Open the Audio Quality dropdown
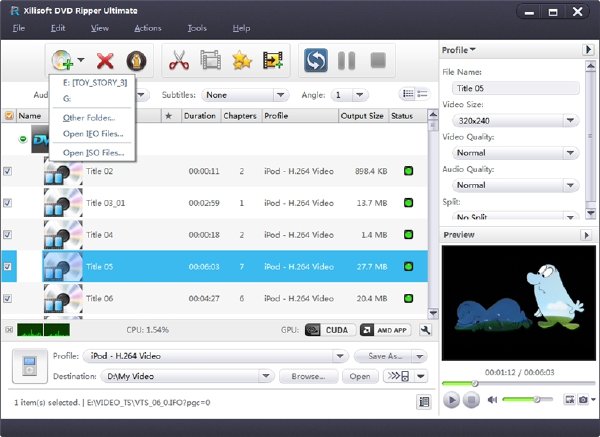Screen dimensions: 600x437 [515, 185]
